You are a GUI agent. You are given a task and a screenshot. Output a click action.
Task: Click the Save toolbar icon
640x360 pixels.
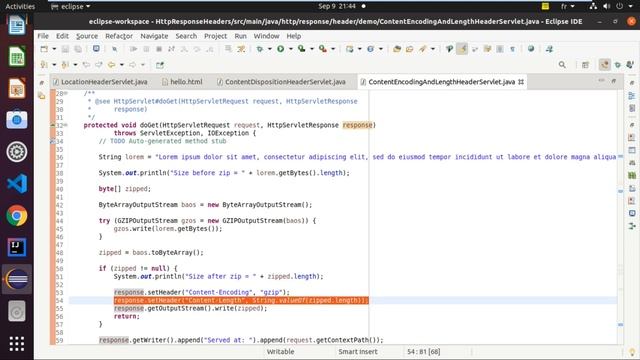tap(65, 49)
